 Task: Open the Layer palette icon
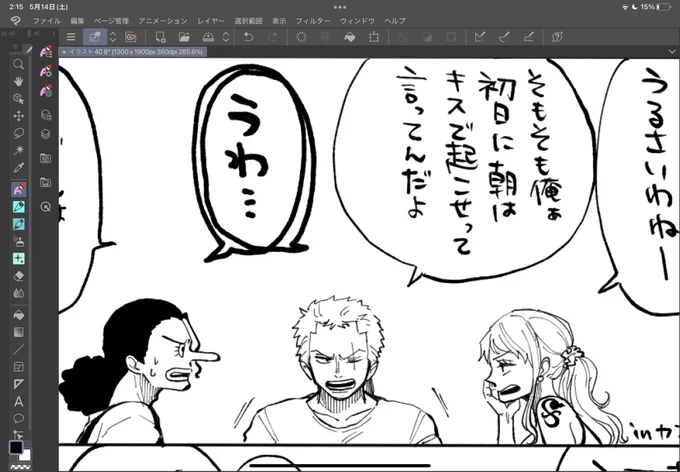coord(46,134)
